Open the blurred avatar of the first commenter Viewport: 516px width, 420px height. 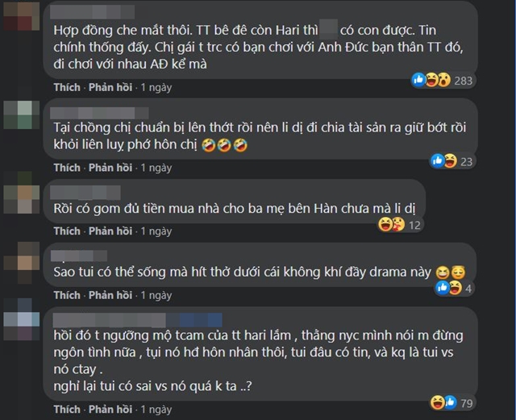[22, 16]
